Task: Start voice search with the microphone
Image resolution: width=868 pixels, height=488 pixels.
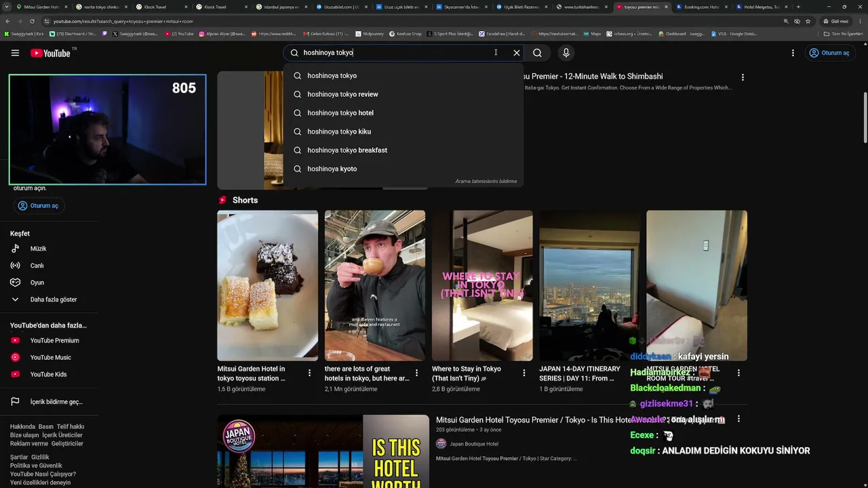Action: (566, 53)
